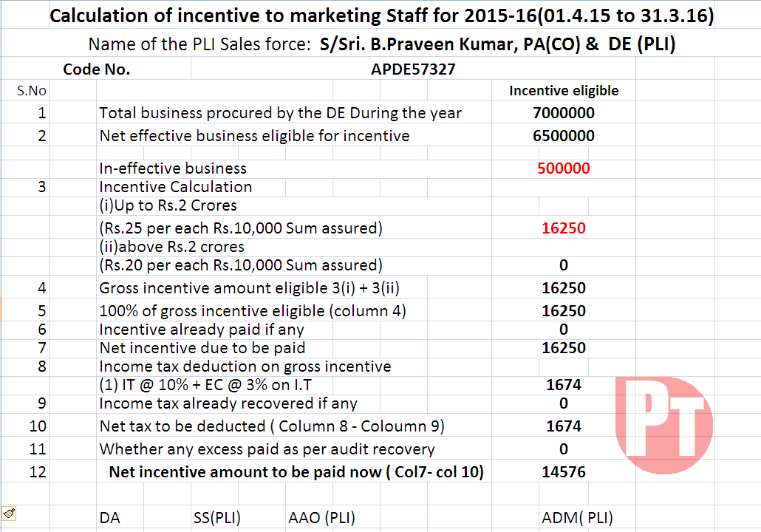Click 'Net incentive amount to be paid now' cell
The width and height of the screenshot is (761, 532).
(x=296, y=472)
